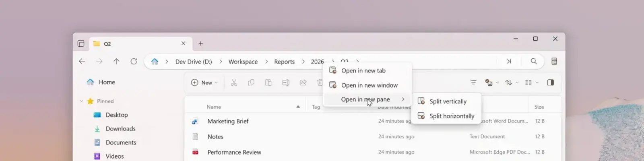Select Open in new pane submenu

point(367,99)
